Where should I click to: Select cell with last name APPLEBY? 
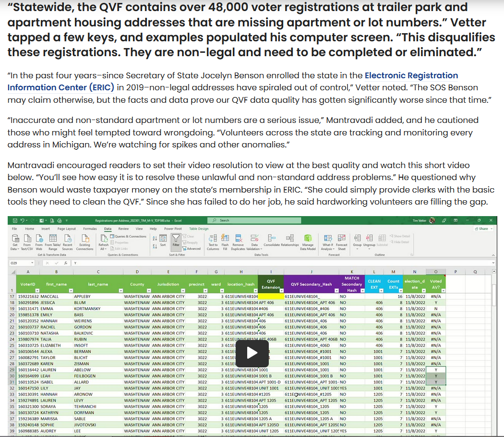tap(98, 296)
